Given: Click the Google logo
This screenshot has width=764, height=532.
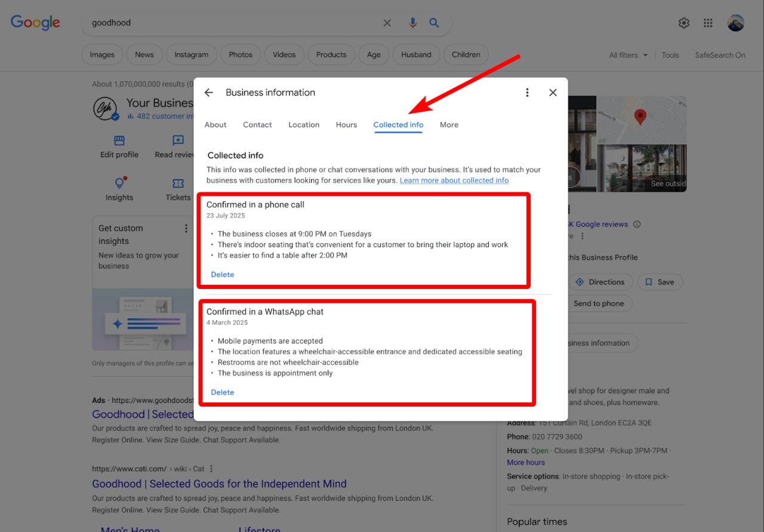Looking at the screenshot, I should click(35, 23).
